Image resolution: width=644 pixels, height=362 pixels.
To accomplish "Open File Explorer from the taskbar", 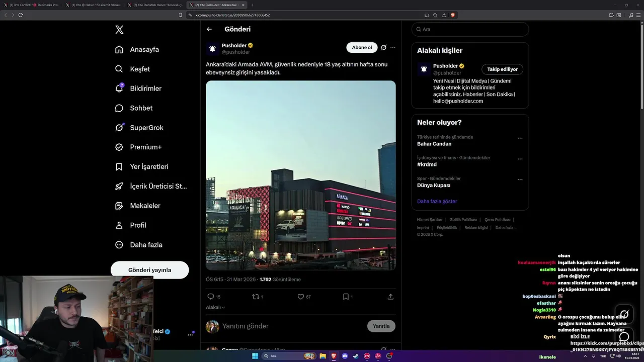I will pyautogui.click(x=323, y=356).
